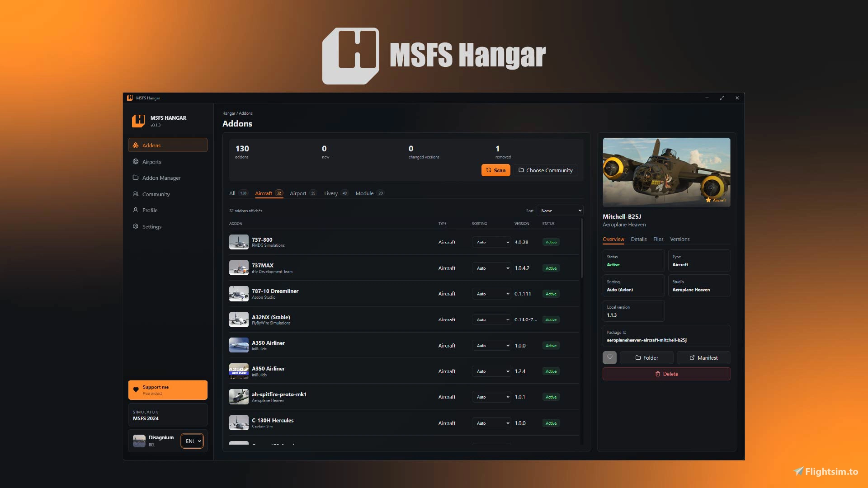This screenshot has width=868, height=488.
Task: Switch to the Airport filter tab
Action: (x=303, y=193)
